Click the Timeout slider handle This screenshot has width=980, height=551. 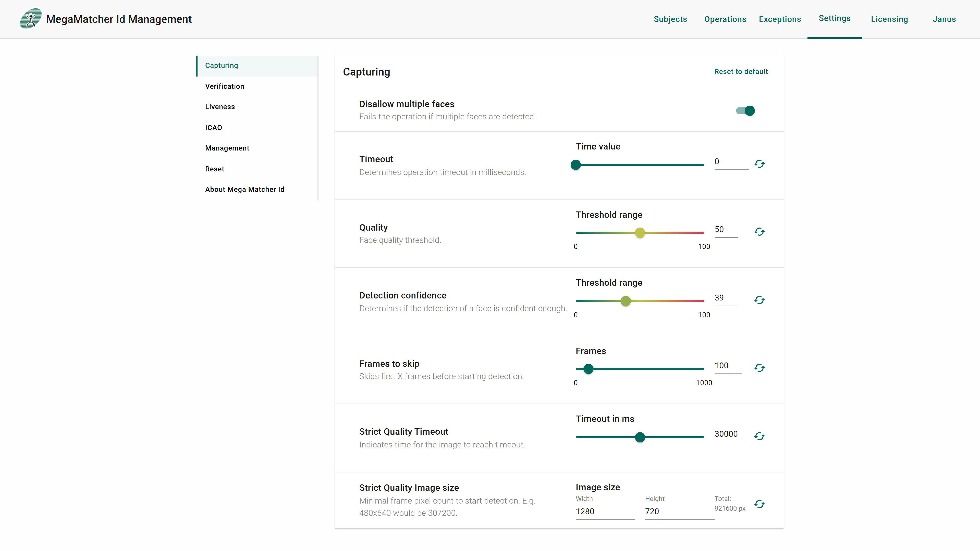click(575, 165)
